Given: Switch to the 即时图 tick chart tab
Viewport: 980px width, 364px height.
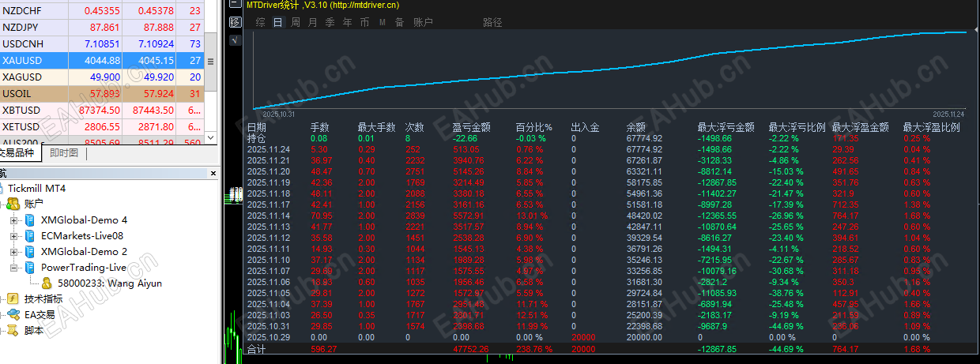Looking at the screenshot, I should 64,153.
